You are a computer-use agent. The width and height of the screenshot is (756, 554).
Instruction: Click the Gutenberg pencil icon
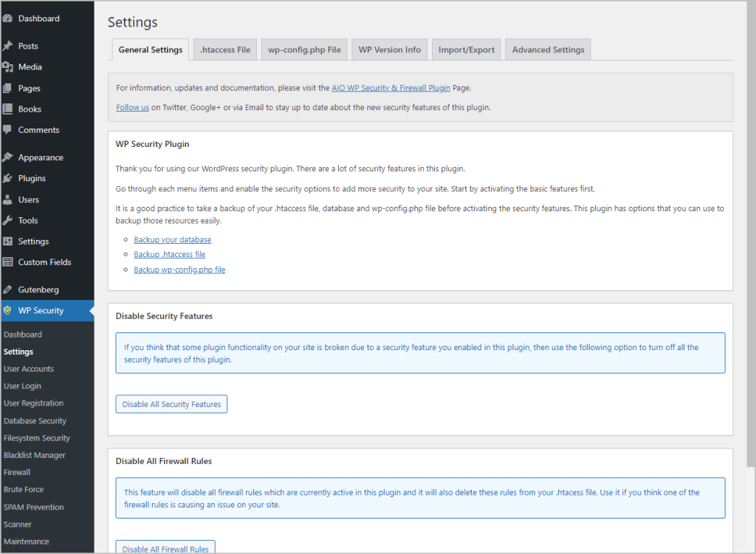7,290
